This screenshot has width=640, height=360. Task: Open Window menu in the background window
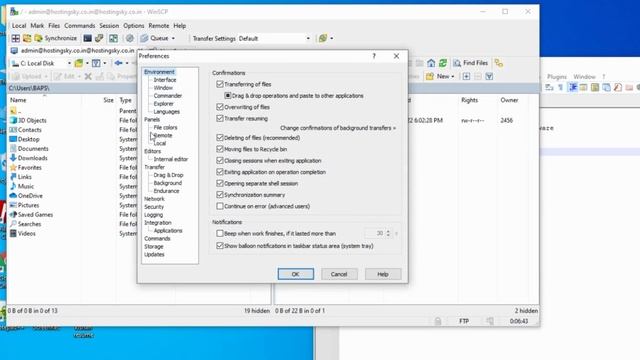[x=584, y=77]
